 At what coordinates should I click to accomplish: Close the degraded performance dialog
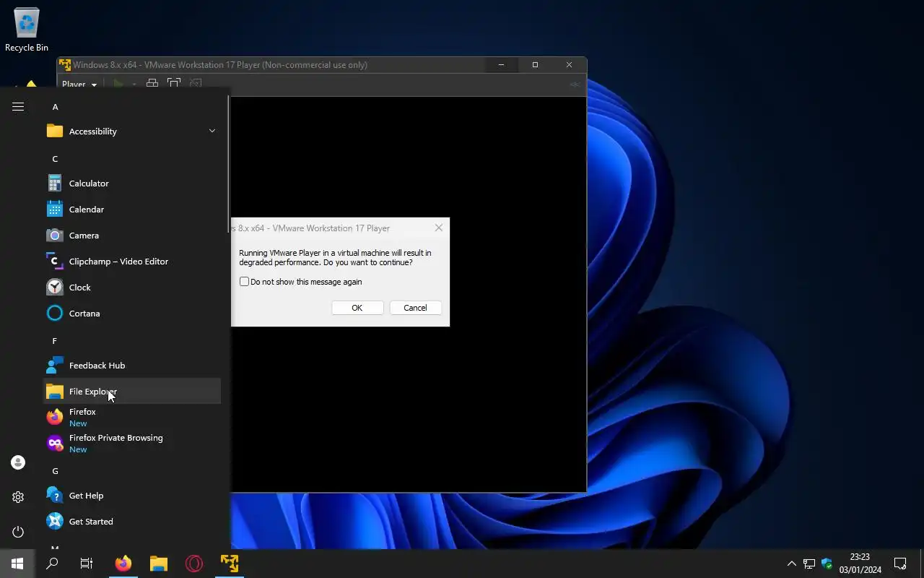tap(439, 228)
